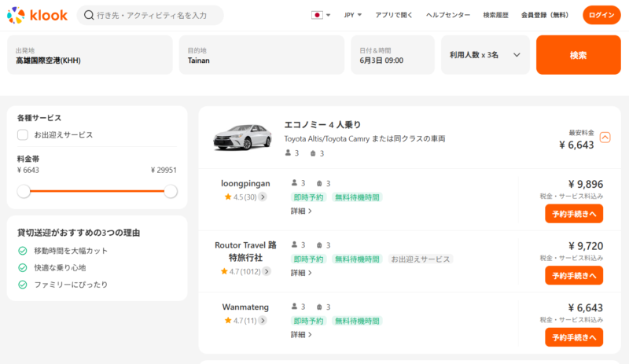Enable the お出迎えサービス checkbox
This screenshot has width=629, height=364.
pos(23,135)
